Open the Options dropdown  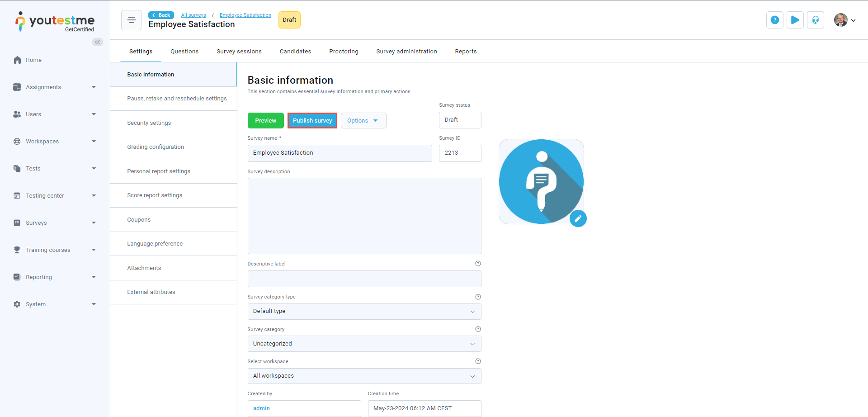pyautogui.click(x=363, y=121)
